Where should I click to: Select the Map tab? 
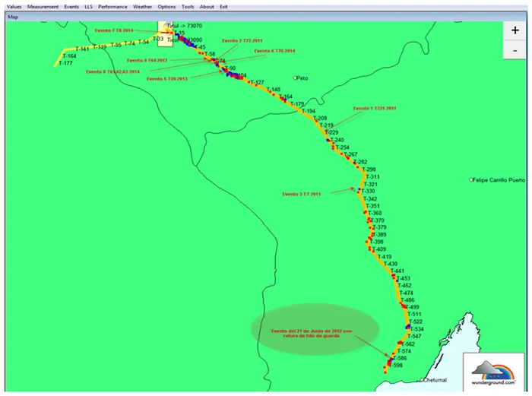tap(13, 16)
